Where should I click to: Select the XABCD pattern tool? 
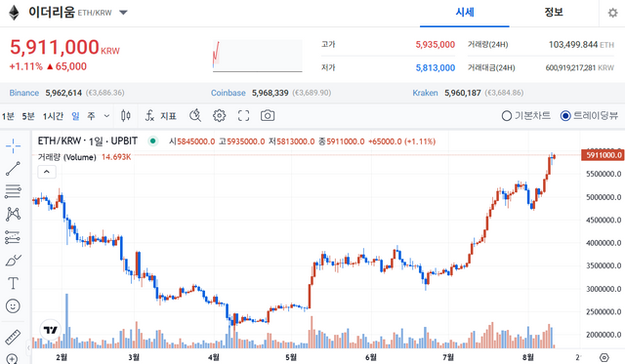coord(13,215)
